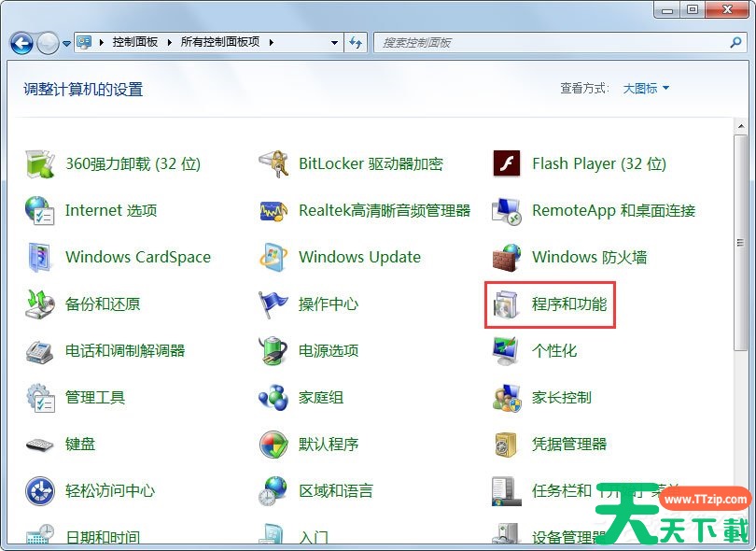Image resolution: width=756 pixels, height=551 pixels.
Task: Expand the 大图标 view mode dropdown
Action: pyautogui.click(x=646, y=89)
